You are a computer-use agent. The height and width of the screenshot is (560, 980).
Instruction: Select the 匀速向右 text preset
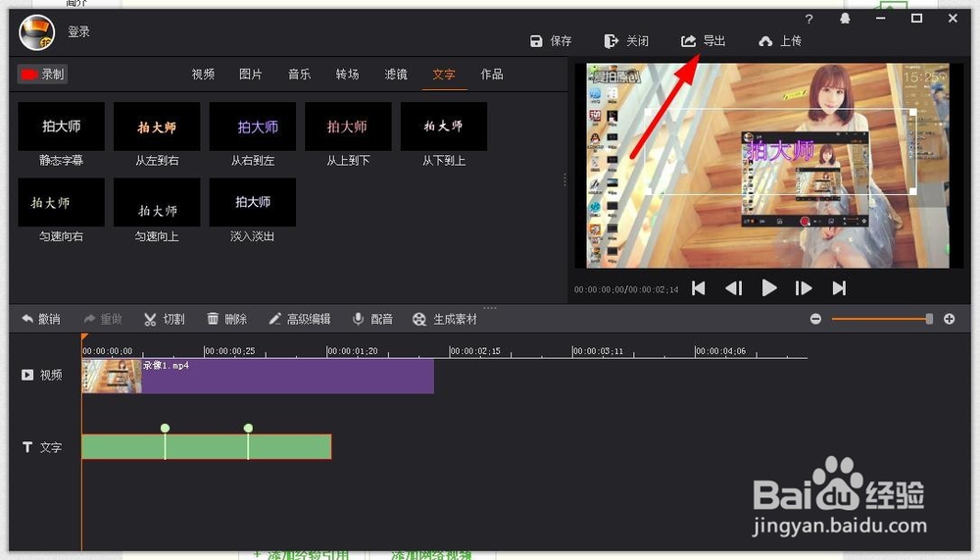[x=61, y=203]
